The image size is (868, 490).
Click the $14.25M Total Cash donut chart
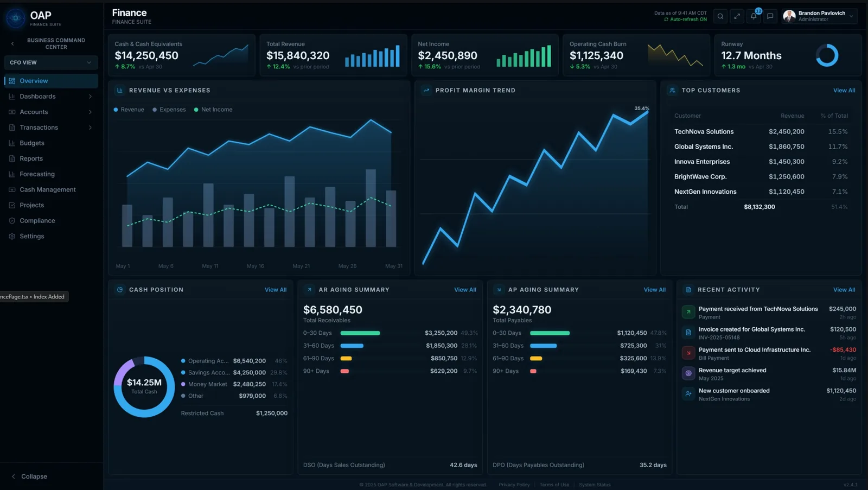click(144, 387)
